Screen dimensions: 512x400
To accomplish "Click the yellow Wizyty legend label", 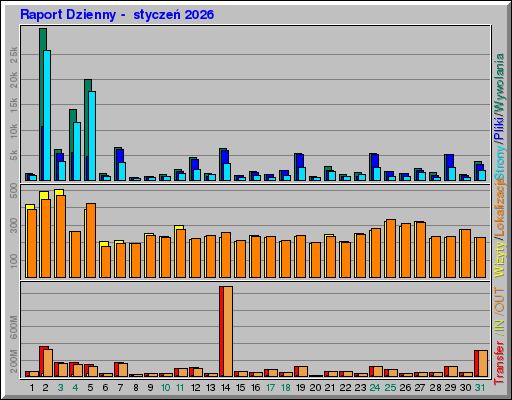I will 500,259.
